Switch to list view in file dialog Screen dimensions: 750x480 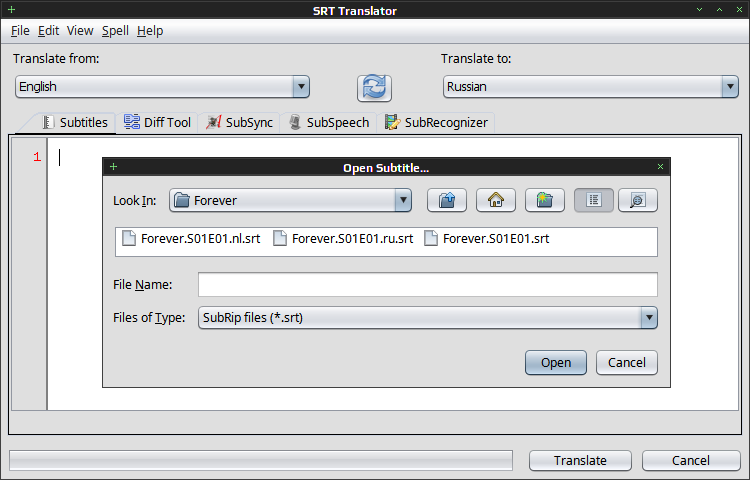[x=594, y=200]
